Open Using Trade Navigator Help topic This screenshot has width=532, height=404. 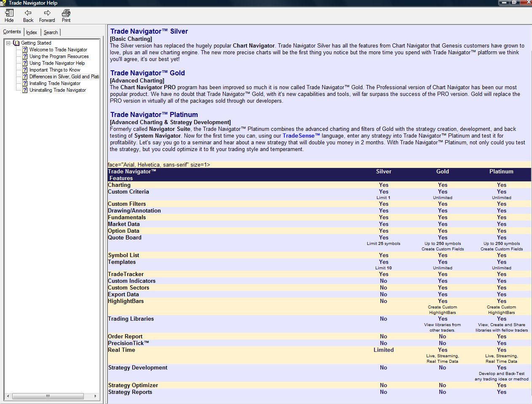click(x=57, y=63)
